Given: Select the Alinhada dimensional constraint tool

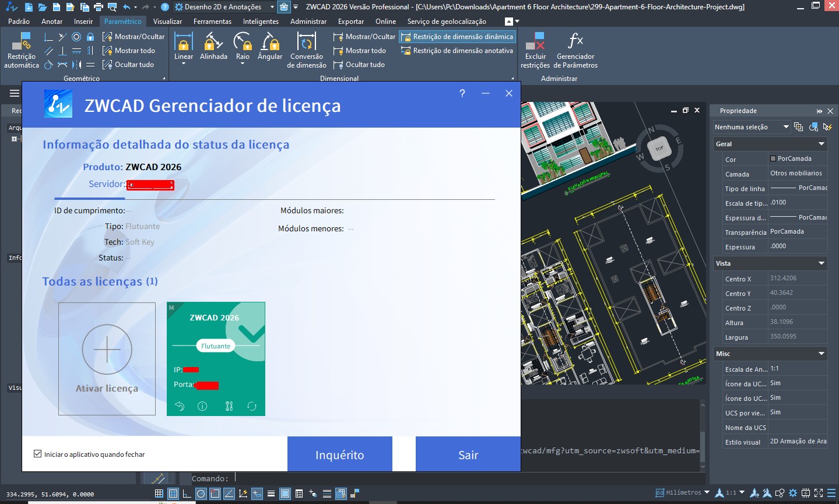Looking at the screenshot, I should click(213, 46).
